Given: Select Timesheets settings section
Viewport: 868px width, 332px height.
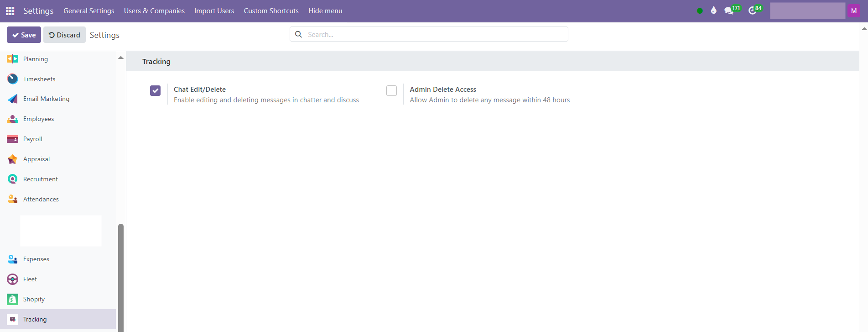Looking at the screenshot, I should [x=58, y=79].
